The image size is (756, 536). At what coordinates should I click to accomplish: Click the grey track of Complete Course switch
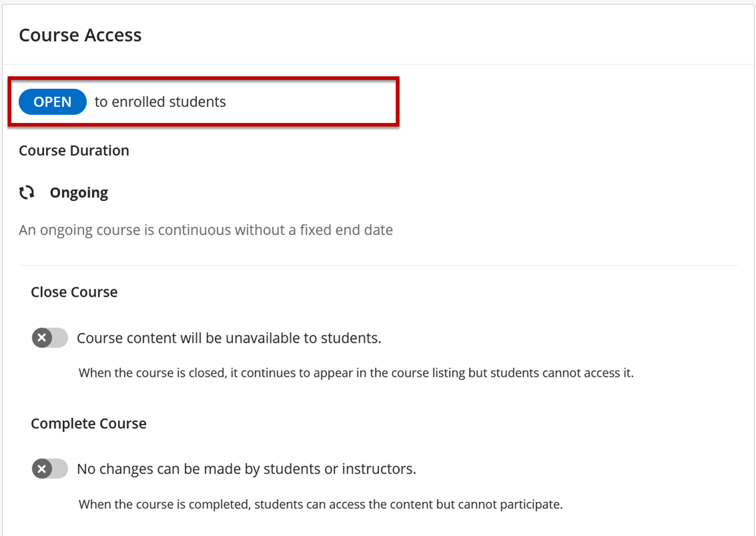pyautogui.click(x=60, y=469)
